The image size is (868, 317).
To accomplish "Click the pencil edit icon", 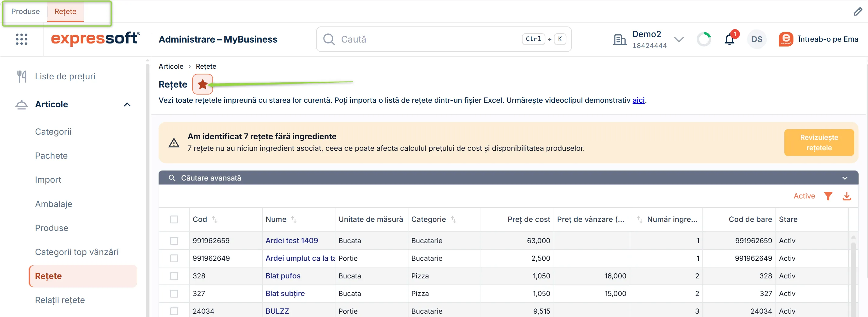I will (858, 12).
